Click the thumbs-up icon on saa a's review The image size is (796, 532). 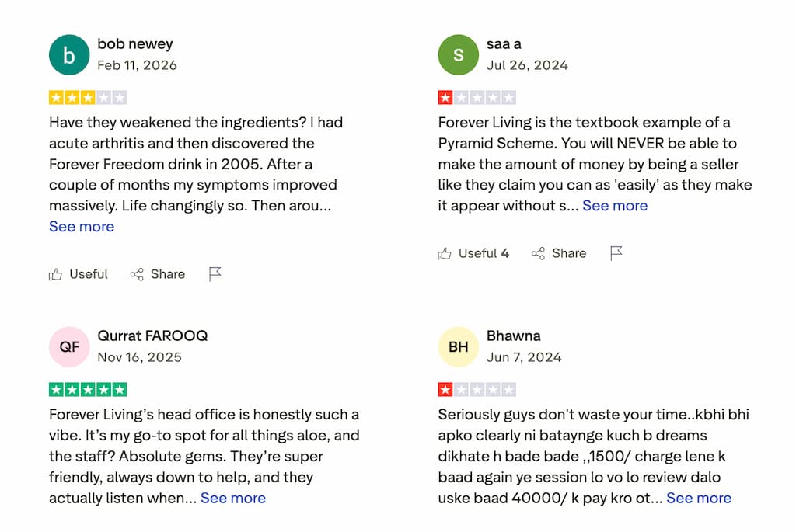click(445, 253)
